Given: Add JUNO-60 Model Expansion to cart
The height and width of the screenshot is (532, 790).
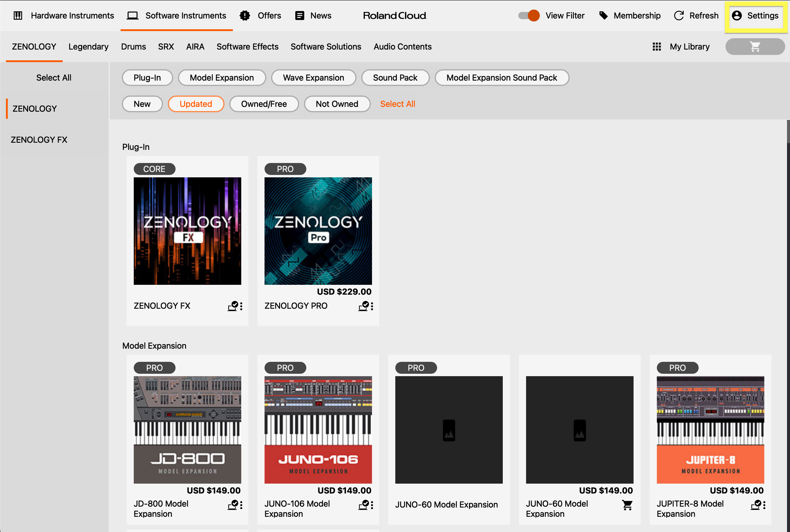Looking at the screenshot, I should click(627, 505).
